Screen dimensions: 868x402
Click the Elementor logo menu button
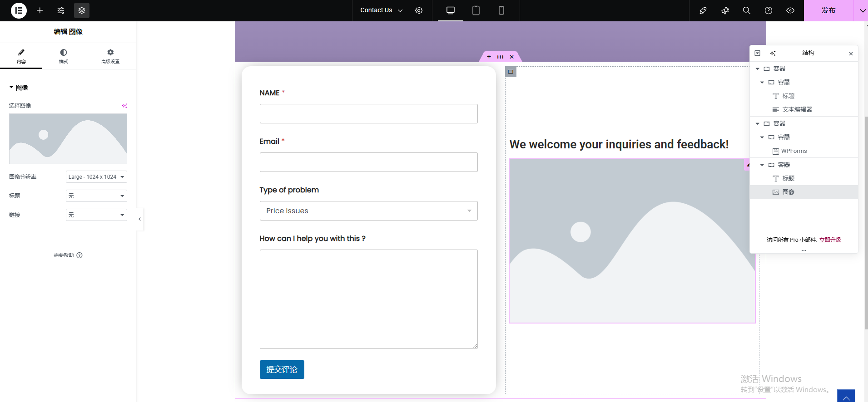(x=19, y=10)
